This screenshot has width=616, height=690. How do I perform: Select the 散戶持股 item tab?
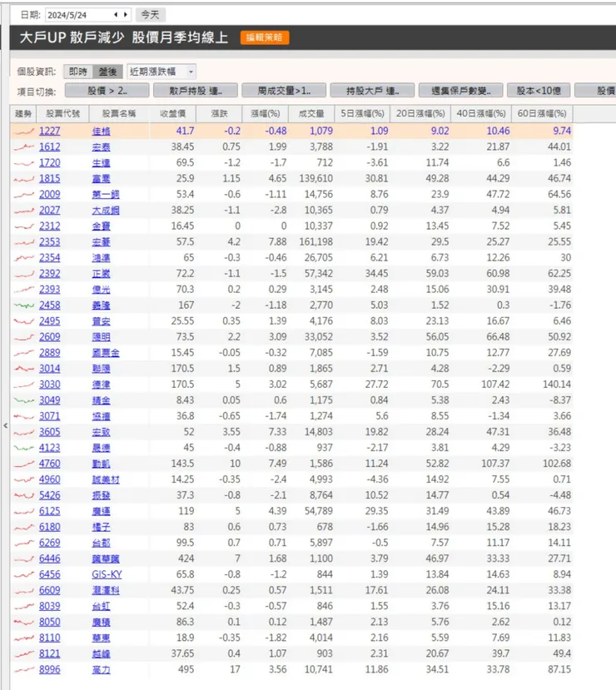tap(196, 91)
